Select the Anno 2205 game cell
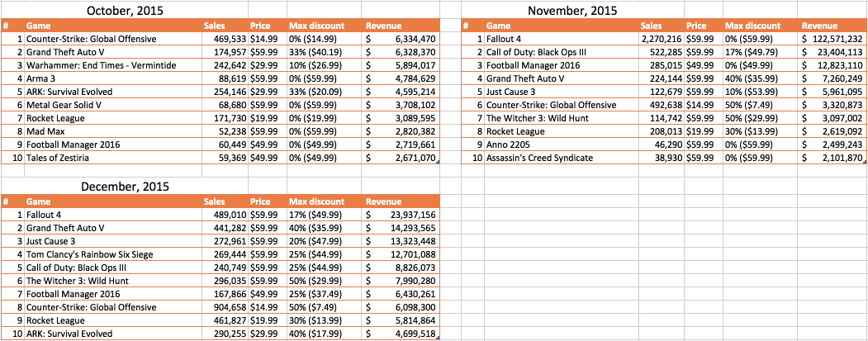 point(513,144)
